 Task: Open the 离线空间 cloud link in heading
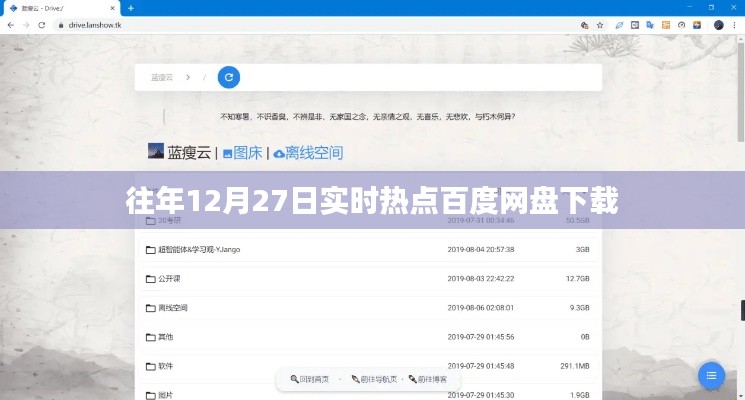pyautogui.click(x=308, y=153)
